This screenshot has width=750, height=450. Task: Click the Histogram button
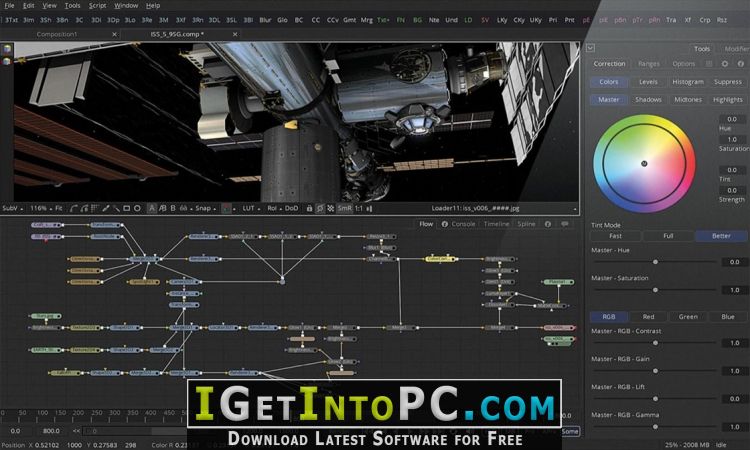click(688, 82)
